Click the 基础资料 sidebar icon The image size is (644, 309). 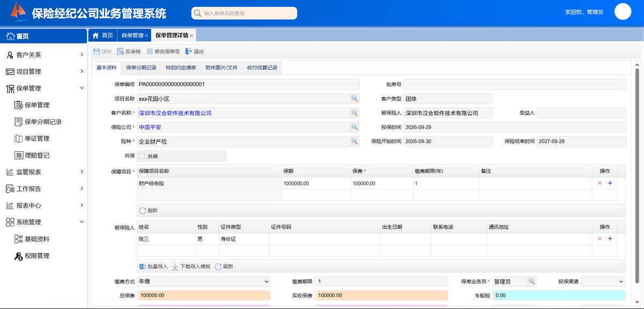18,239
